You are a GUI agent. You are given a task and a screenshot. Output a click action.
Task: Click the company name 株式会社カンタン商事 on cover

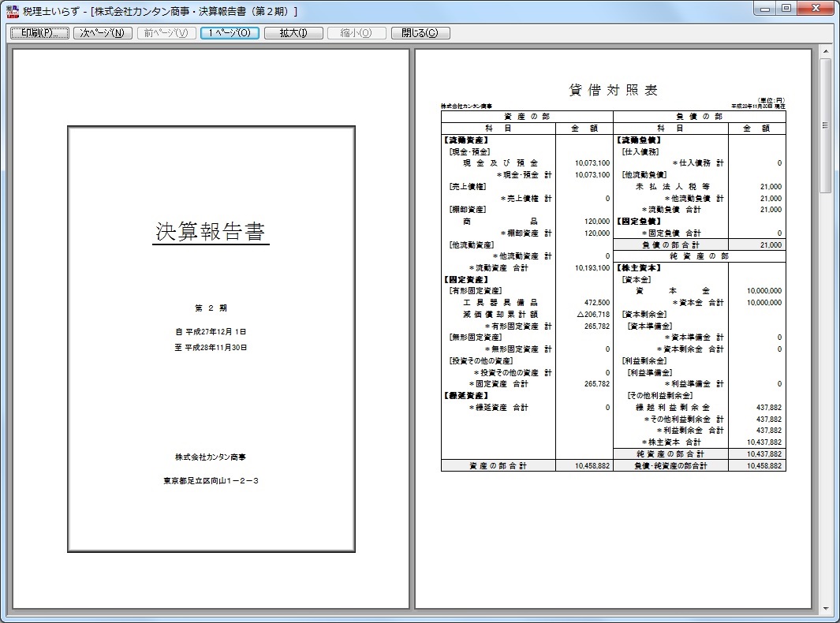click(x=211, y=457)
